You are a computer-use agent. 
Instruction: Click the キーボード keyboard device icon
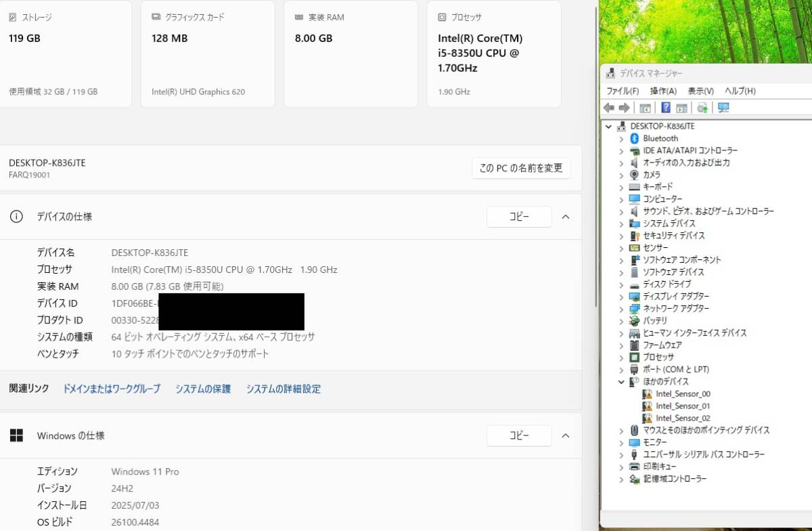[634, 187]
